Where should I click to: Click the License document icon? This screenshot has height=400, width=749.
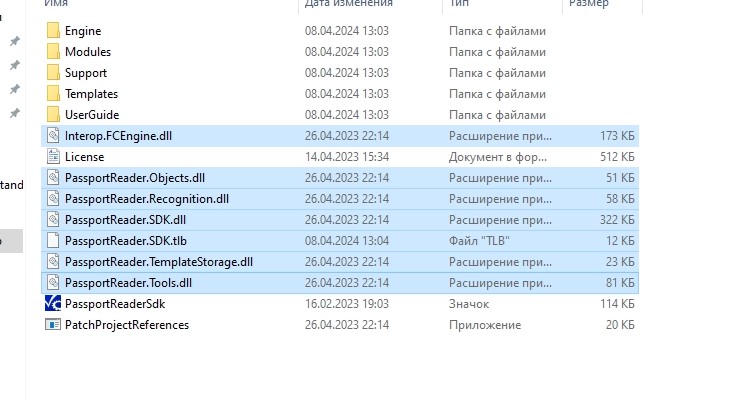coord(53,157)
